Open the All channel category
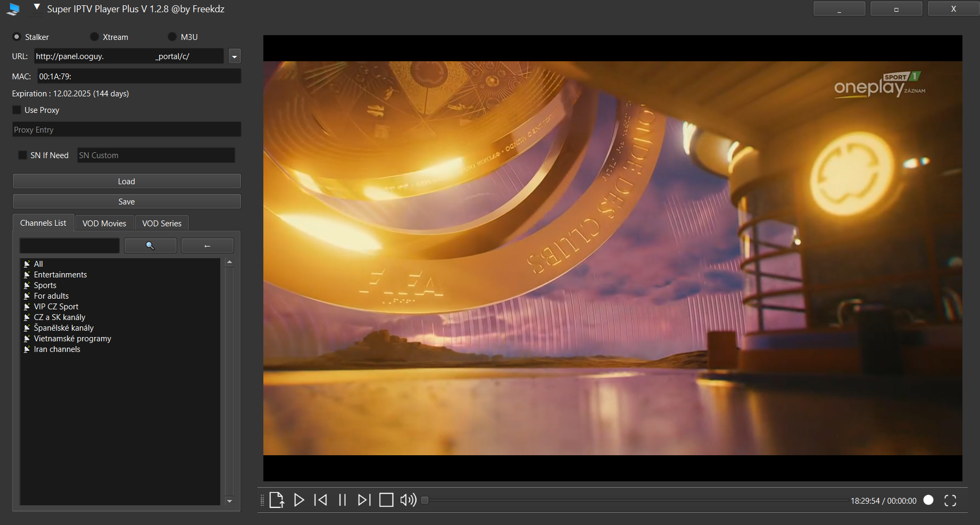Image resolution: width=980 pixels, height=525 pixels. 38,264
